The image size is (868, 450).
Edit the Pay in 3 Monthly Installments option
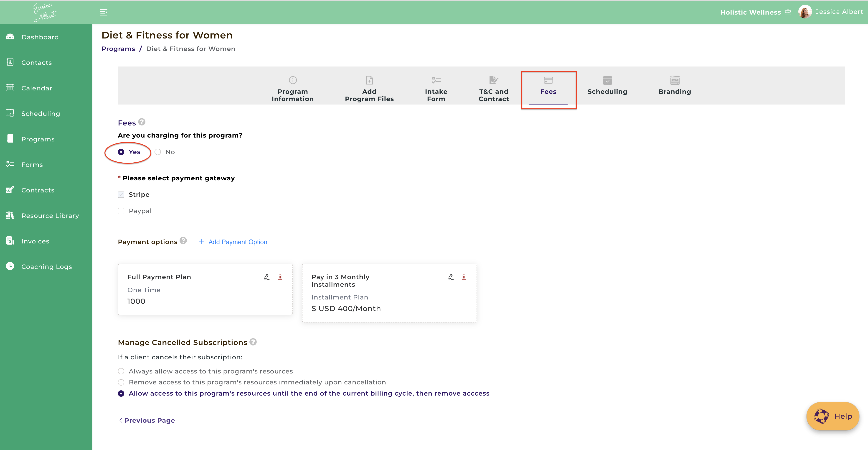point(451,277)
